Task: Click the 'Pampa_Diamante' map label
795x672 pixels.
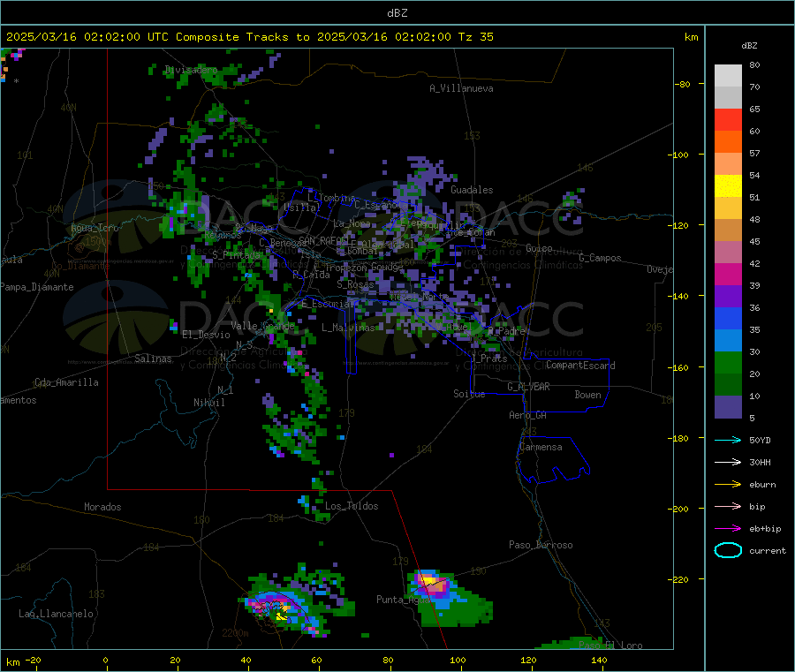Action: click(36, 287)
